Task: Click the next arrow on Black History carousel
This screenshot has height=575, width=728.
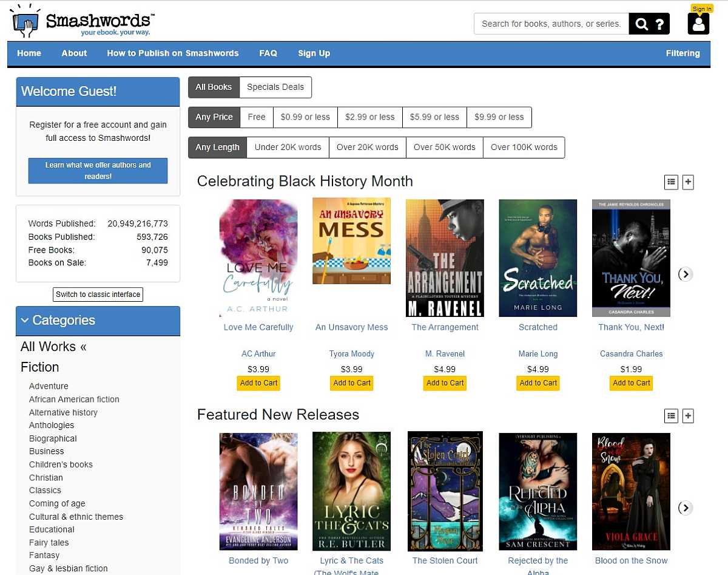Action: tap(685, 274)
